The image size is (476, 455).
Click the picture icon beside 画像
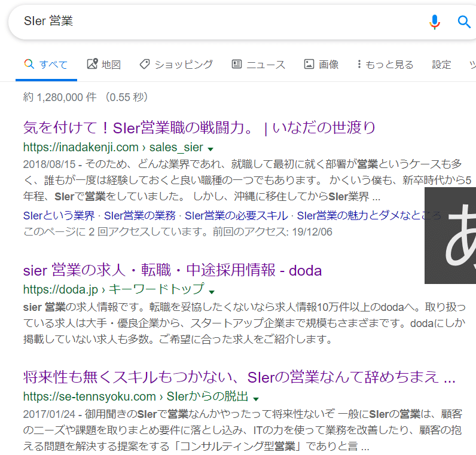coord(309,64)
